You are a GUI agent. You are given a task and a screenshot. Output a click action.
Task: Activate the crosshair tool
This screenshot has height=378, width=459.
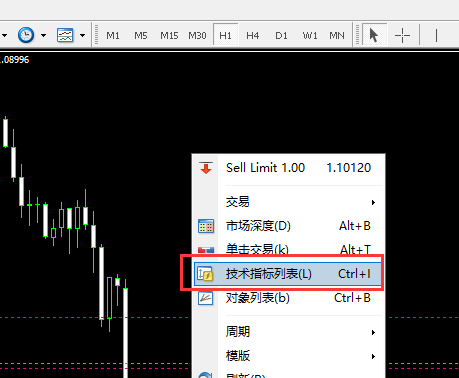tap(402, 35)
